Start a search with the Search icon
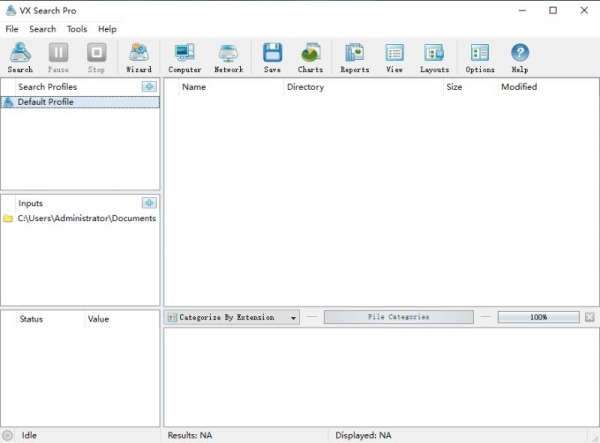 [x=20, y=57]
